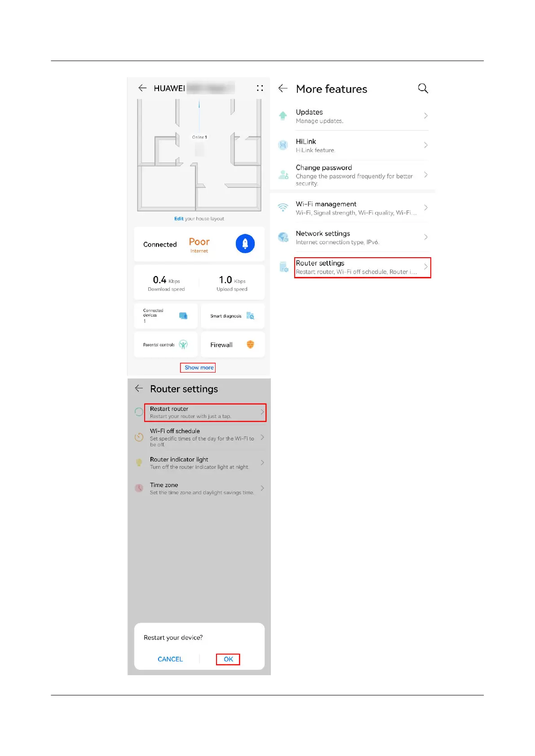Expand the Time zone chevron
Image resolution: width=535 pixels, height=756 pixels.
click(262, 488)
